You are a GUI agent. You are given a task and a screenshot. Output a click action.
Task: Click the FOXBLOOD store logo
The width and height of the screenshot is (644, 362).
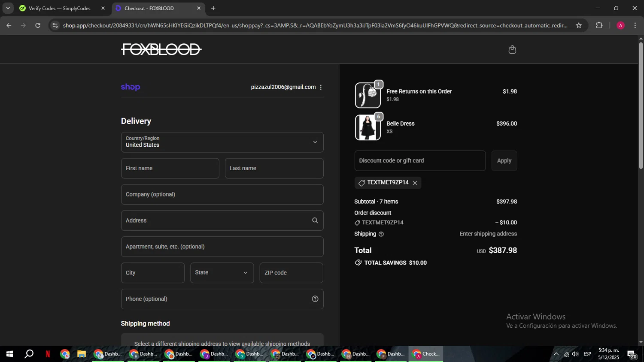point(161,49)
